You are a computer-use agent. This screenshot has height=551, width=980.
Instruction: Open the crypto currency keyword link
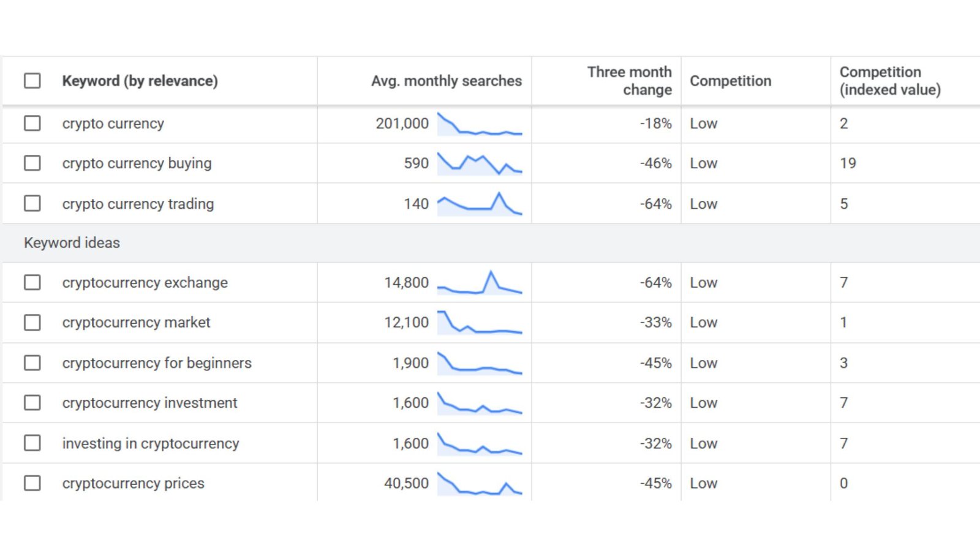point(112,123)
